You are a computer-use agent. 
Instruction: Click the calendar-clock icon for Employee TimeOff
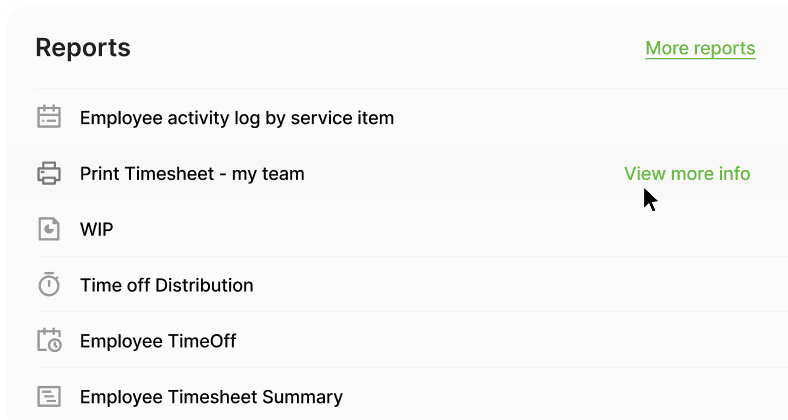[x=49, y=340]
